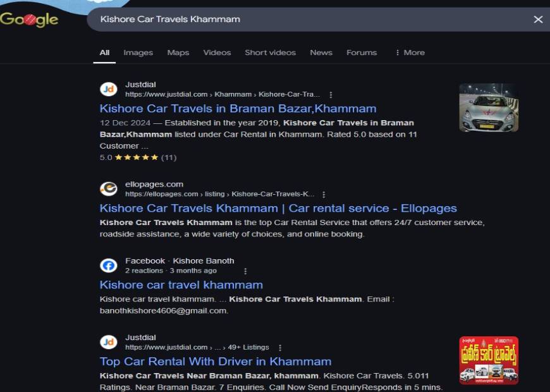This screenshot has width=550, height=392.
Task: Go to the News tab
Action: pyautogui.click(x=321, y=52)
